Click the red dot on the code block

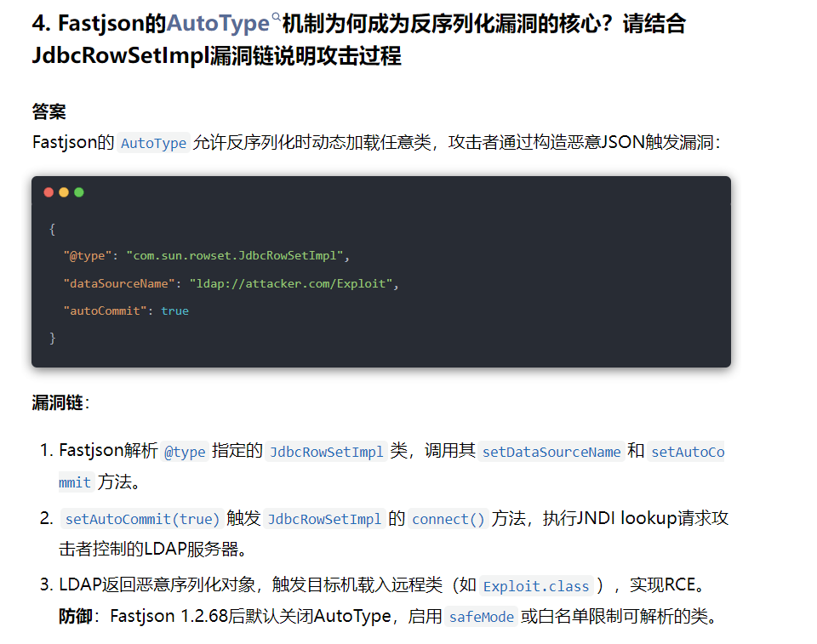coord(49,192)
